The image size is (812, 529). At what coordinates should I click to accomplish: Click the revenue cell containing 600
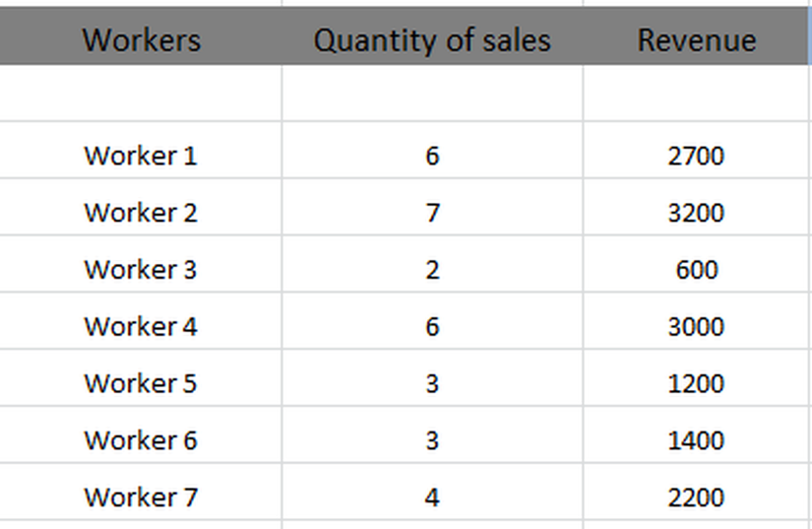(x=696, y=270)
